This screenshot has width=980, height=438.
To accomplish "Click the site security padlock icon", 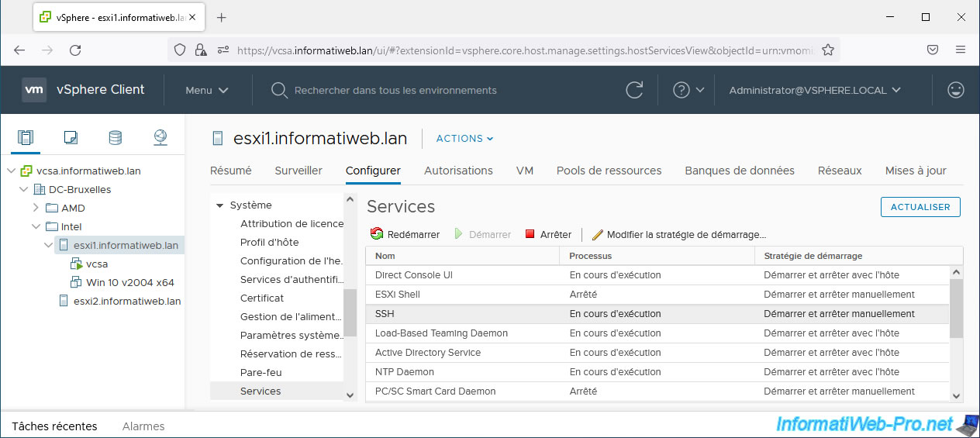I will click(201, 50).
